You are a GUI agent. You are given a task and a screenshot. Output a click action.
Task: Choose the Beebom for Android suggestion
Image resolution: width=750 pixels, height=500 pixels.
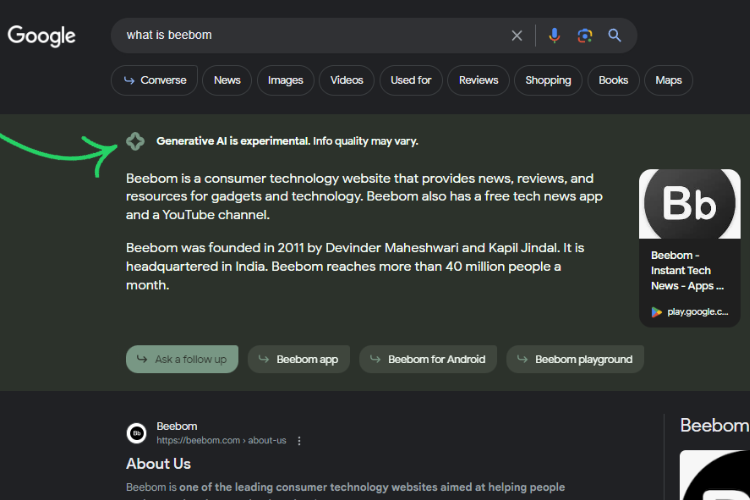(428, 359)
